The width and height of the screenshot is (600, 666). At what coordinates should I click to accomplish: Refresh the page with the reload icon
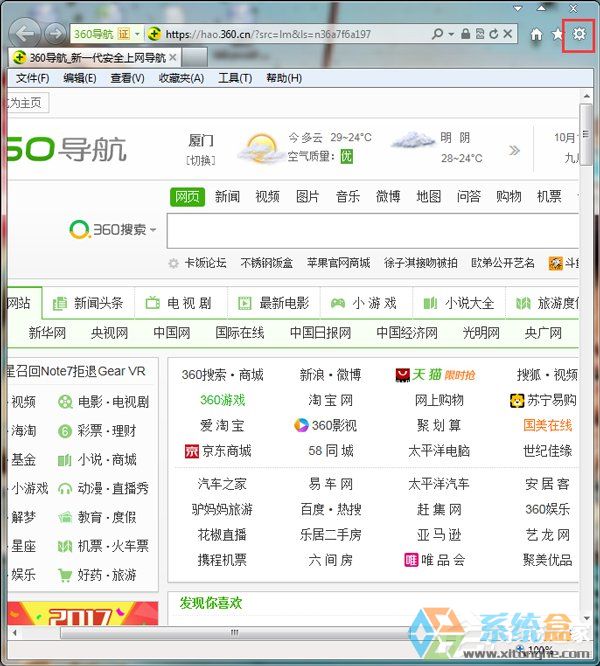pos(493,34)
